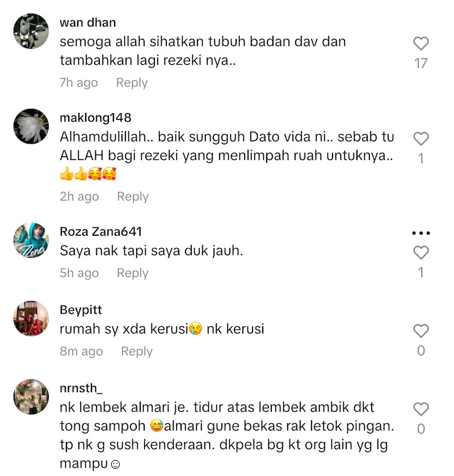This screenshot has width=454, height=476.
Task: Open Beypitt's profile avatar
Action: (31, 319)
